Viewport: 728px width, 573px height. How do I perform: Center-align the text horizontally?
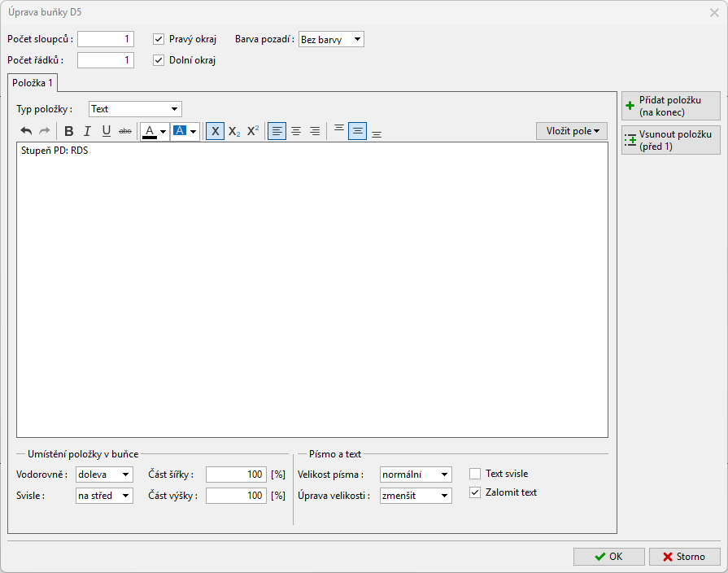click(x=296, y=131)
